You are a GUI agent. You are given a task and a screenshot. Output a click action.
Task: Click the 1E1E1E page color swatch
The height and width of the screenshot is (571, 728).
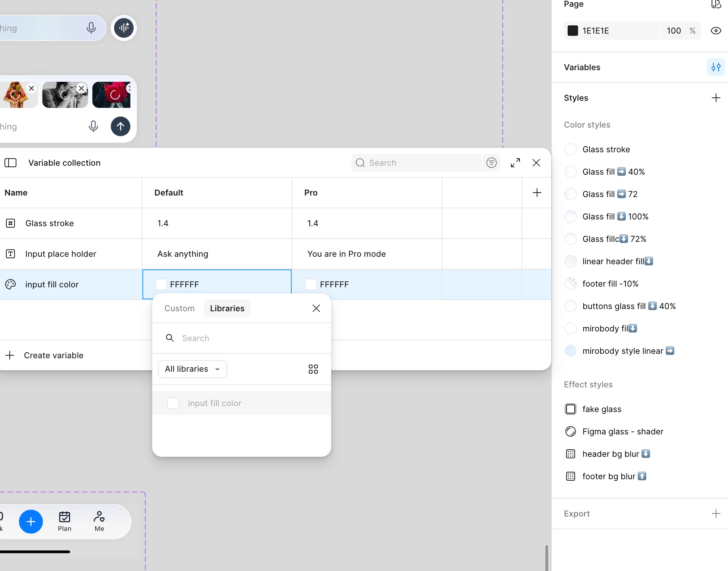572,31
